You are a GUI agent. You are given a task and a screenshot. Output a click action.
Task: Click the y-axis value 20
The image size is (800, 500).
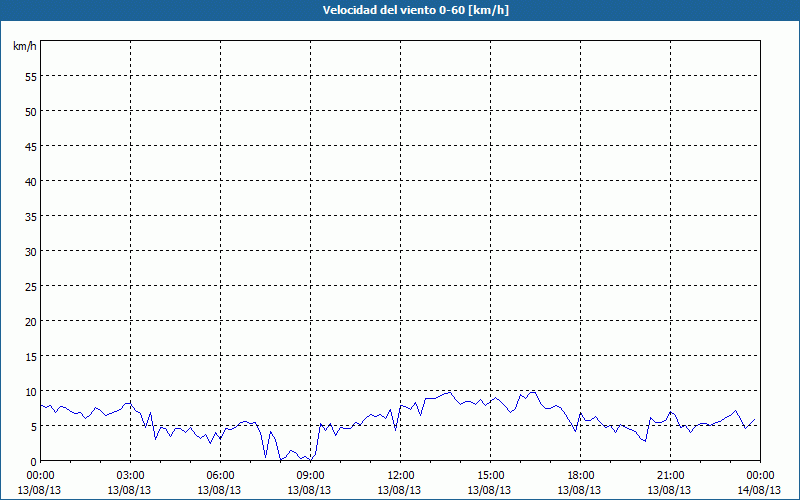point(31,321)
